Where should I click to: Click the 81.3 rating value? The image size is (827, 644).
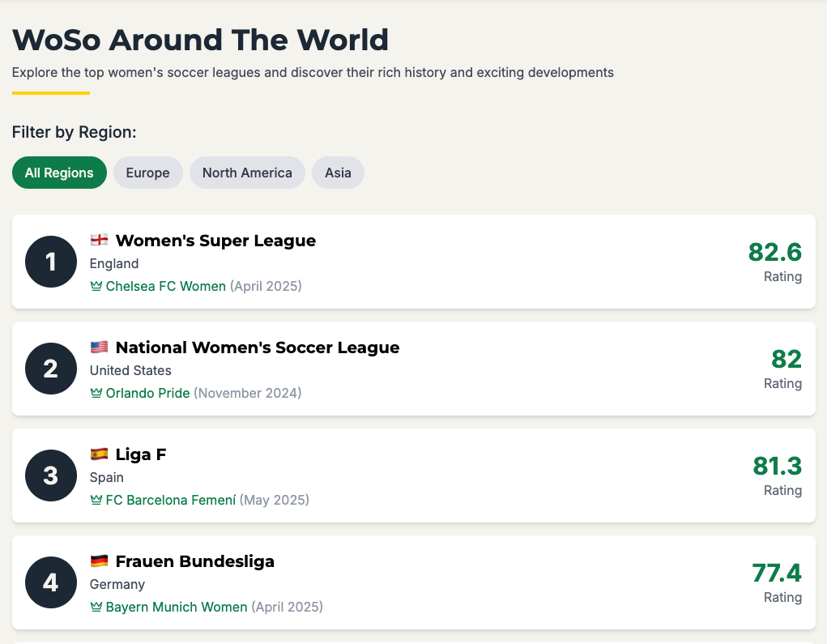[778, 467]
